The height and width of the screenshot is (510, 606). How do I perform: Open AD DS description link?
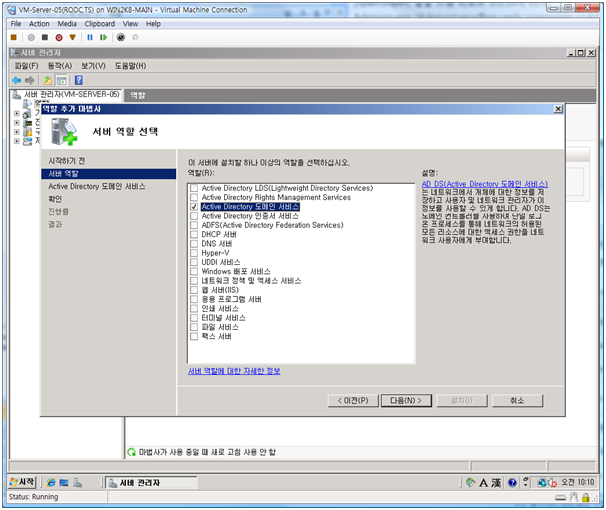pos(485,184)
